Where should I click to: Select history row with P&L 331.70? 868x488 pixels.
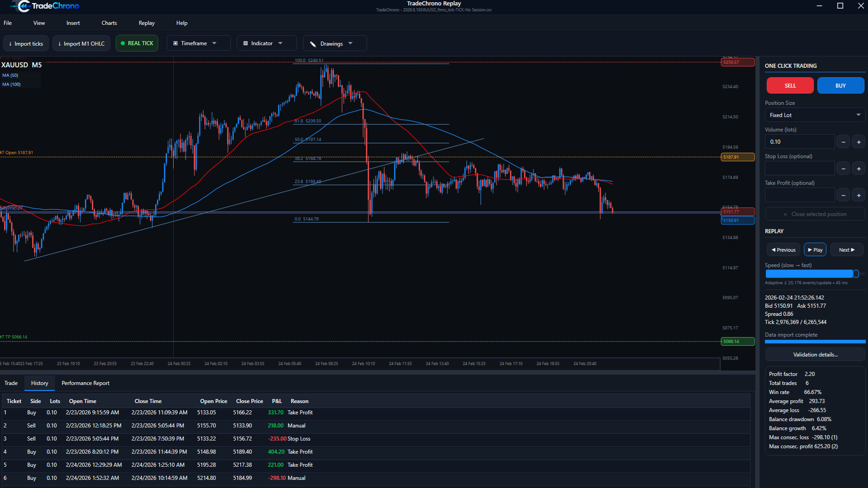tap(376, 413)
